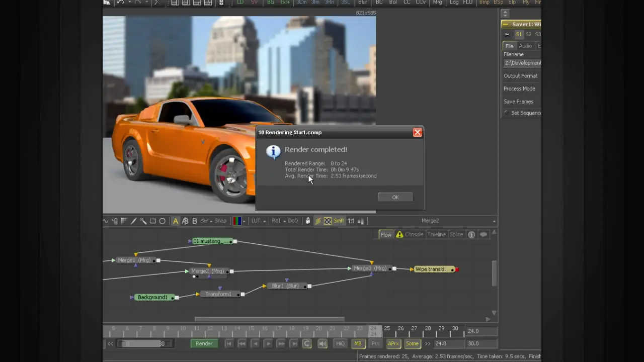Open the RoI options dropdown arrow
The image size is (644, 362).
click(285, 221)
